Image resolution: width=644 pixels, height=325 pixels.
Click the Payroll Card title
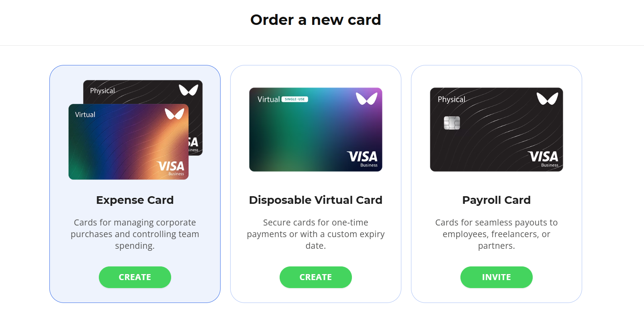497,200
